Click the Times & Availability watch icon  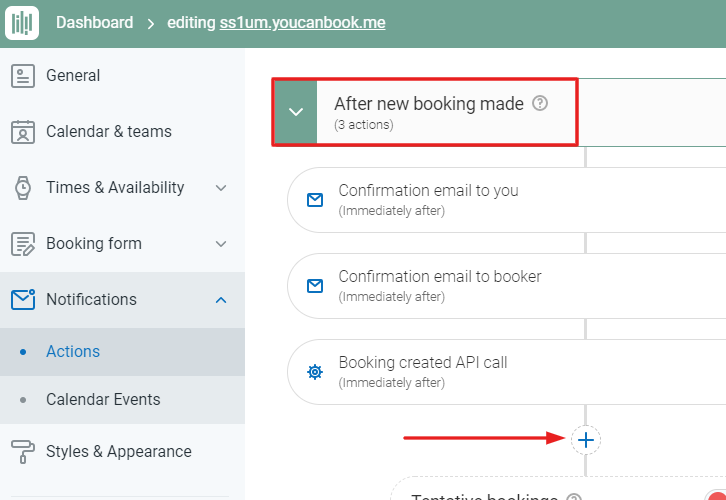[22, 188]
